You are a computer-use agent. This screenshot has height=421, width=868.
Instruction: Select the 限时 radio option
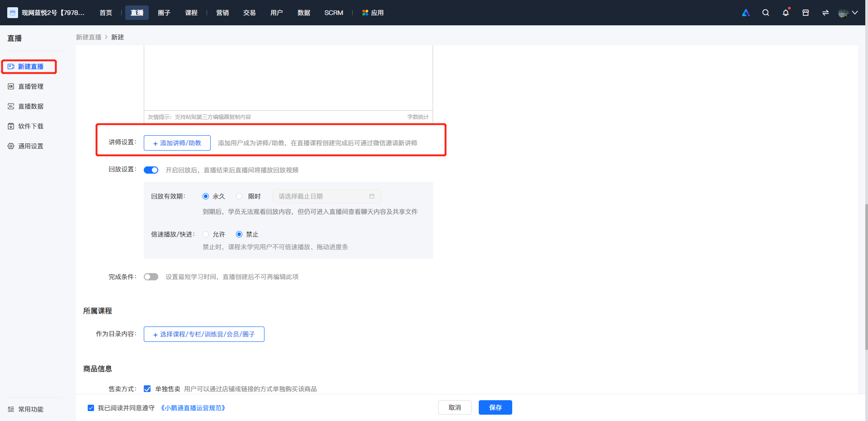point(239,196)
